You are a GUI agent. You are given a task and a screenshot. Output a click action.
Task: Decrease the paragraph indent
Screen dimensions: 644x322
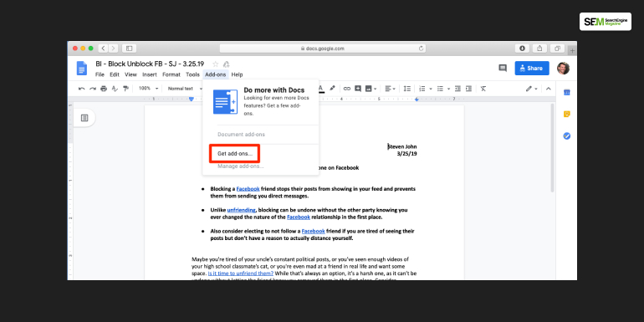click(x=457, y=89)
